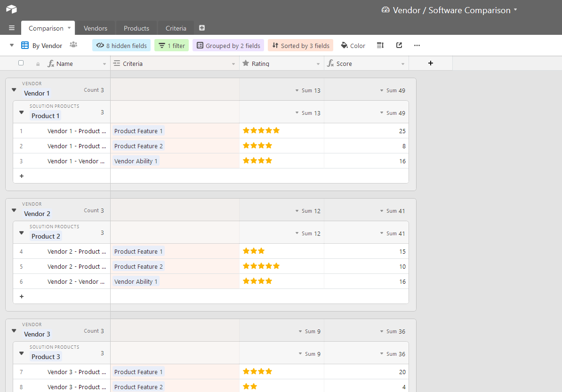Click the Airtable home logo icon

click(x=11, y=9)
